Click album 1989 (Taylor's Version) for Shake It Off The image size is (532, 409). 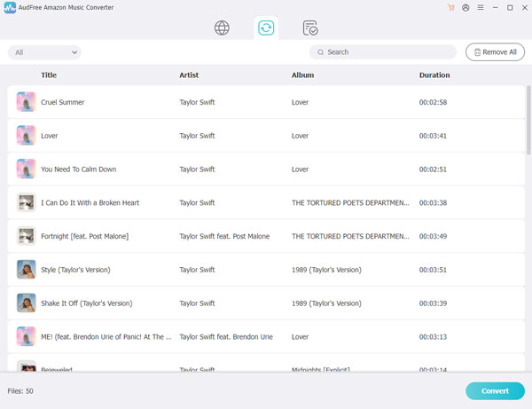[x=326, y=303]
